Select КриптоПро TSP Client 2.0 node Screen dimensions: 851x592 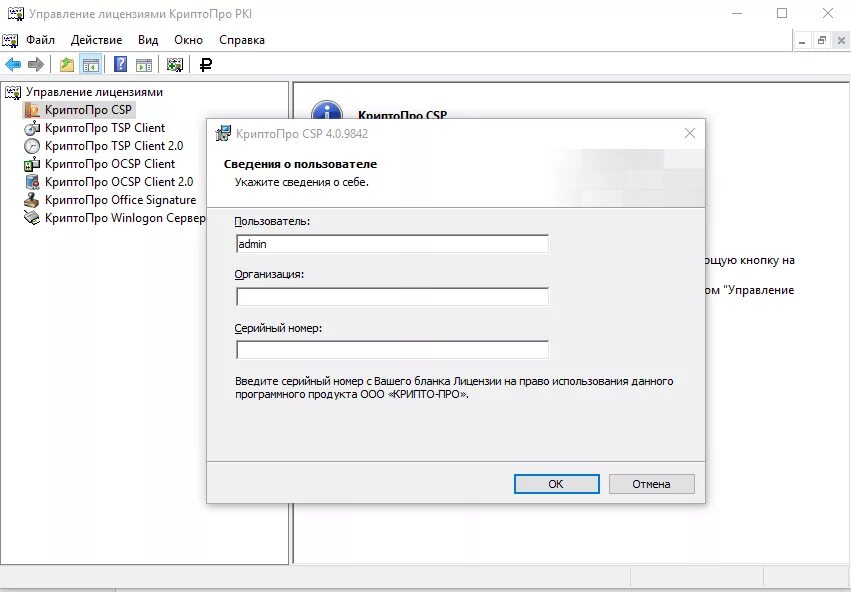(114, 146)
